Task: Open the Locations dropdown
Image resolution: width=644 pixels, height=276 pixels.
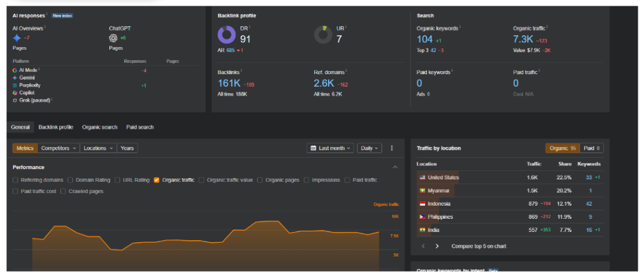Action: pyautogui.click(x=98, y=148)
